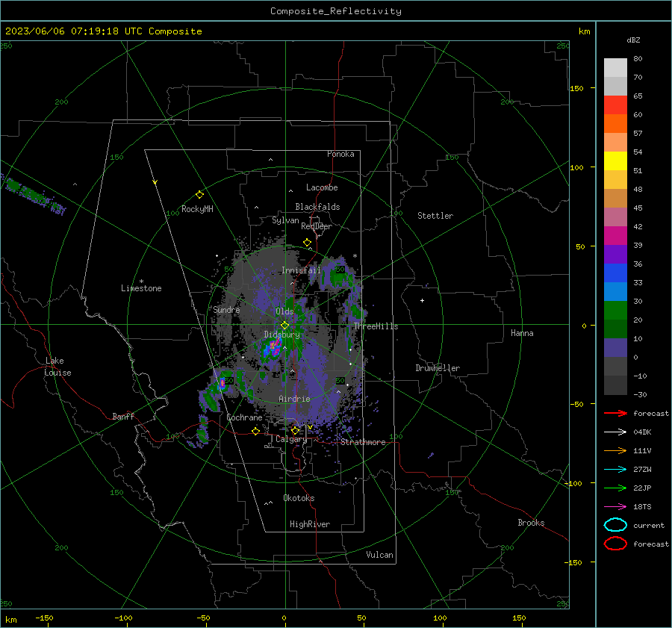Select the cyan current ellipse in the legend
The image size is (672, 628).
615,525
